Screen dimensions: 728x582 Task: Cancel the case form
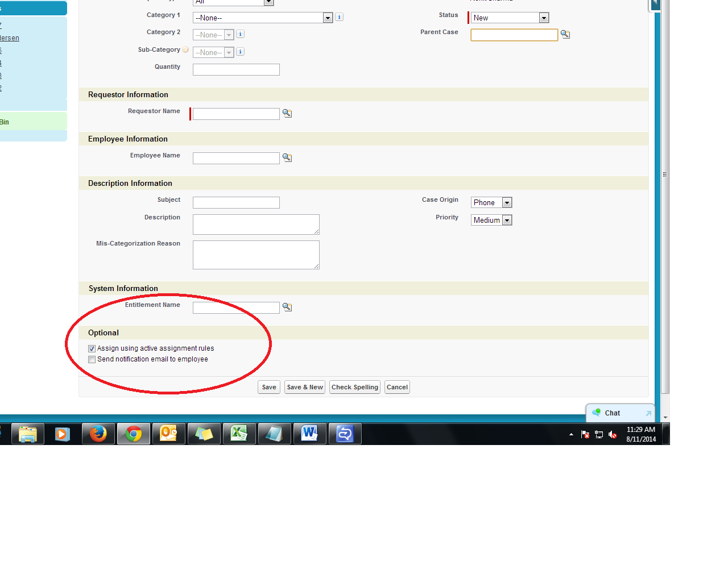click(x=397, y=387)
